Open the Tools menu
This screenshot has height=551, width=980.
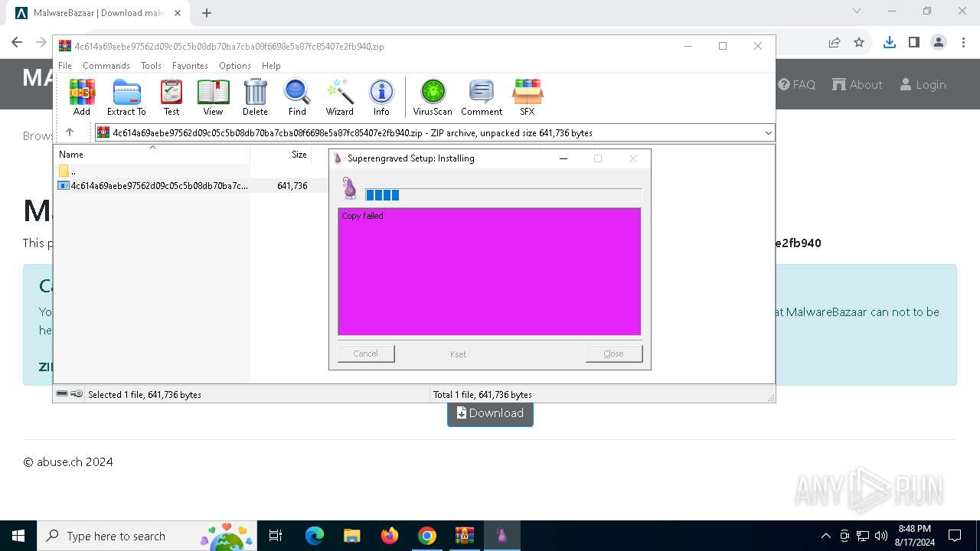151,66
